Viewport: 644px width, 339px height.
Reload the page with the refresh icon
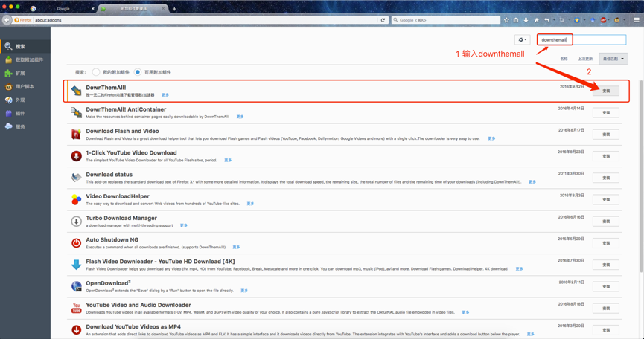coord(383,19)
